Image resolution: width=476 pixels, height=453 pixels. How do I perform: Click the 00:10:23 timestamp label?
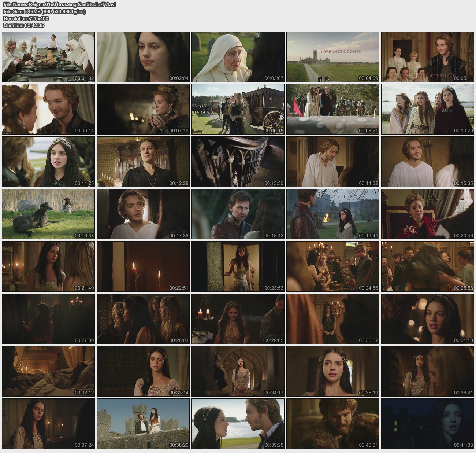click(463, 130)
